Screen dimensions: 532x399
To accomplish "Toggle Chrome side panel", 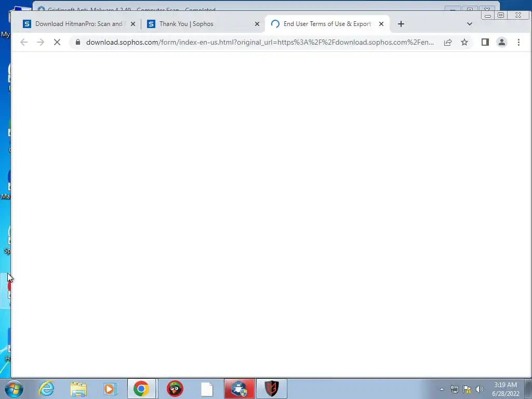I will pos(485,42).
